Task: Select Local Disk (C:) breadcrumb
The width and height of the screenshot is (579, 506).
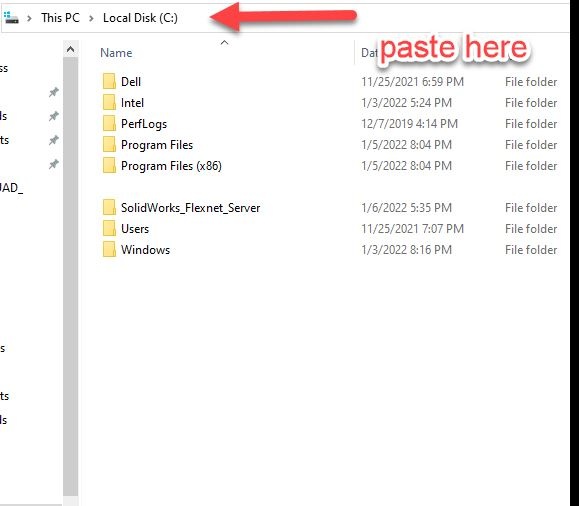Action: (140, 18)
